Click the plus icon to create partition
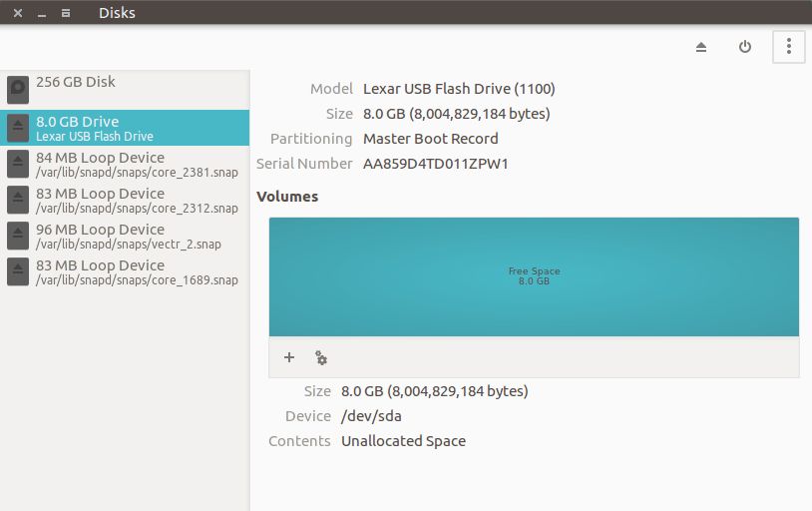The width and height of the screenshot is (812, 511). [x=289, y=357]
